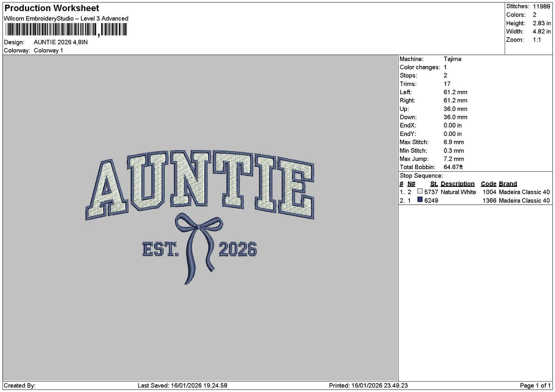Click the 'Stop Sequence:' heading
The width and height of the screenshot is (555, 392).
(x=421, y=176)
